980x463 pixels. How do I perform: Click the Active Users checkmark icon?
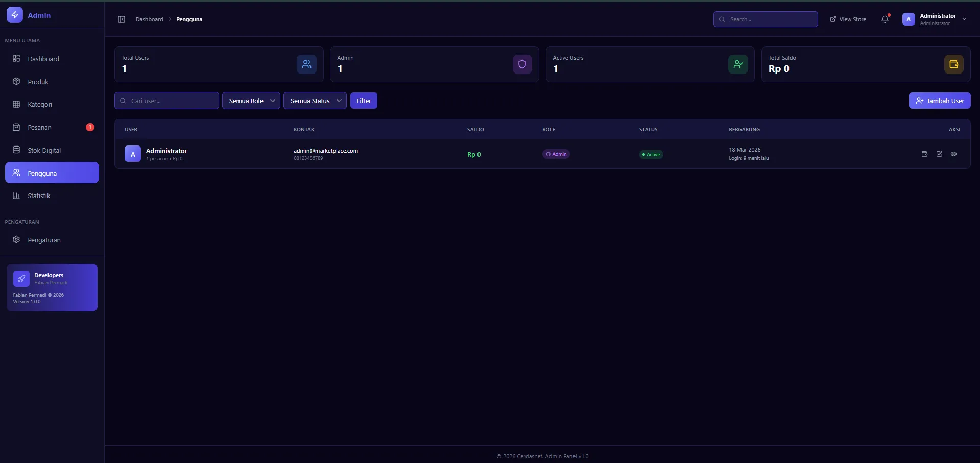coord(738,64)
